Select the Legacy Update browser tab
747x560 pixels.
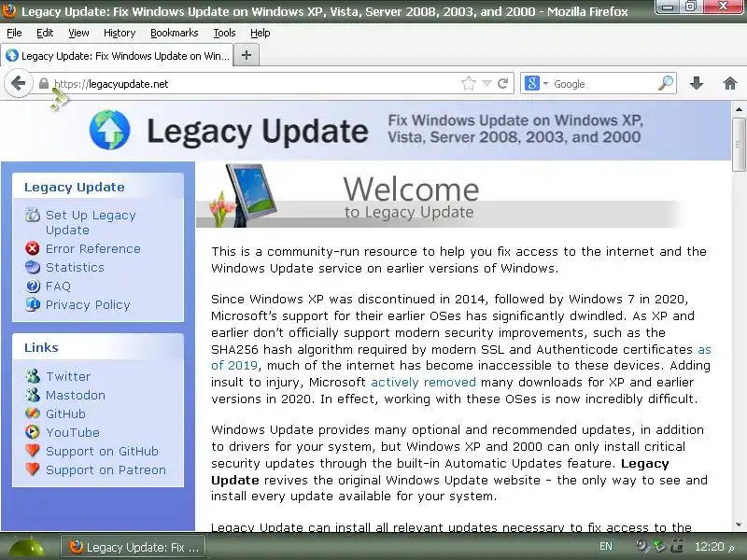[x=118, y=56]
